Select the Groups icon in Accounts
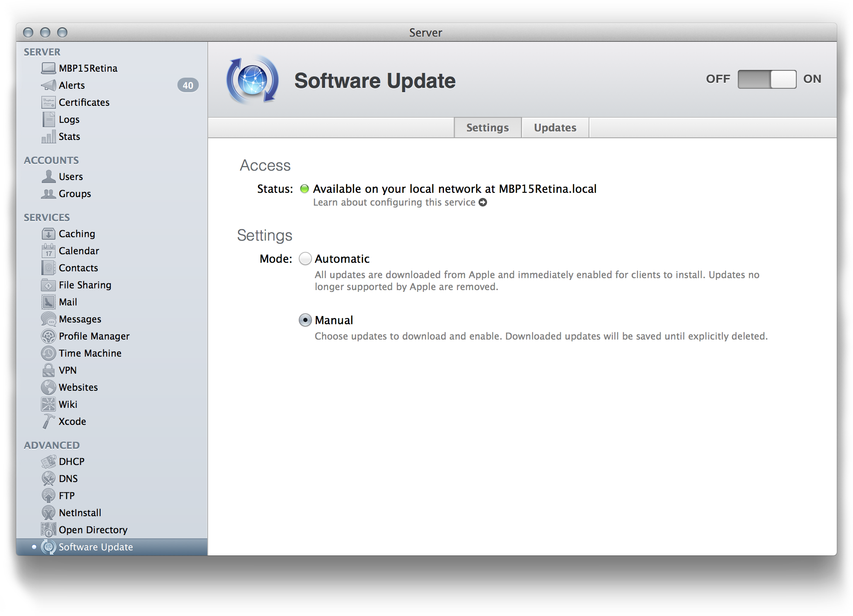This screenshot has width=853, height=616. (49, 194)
